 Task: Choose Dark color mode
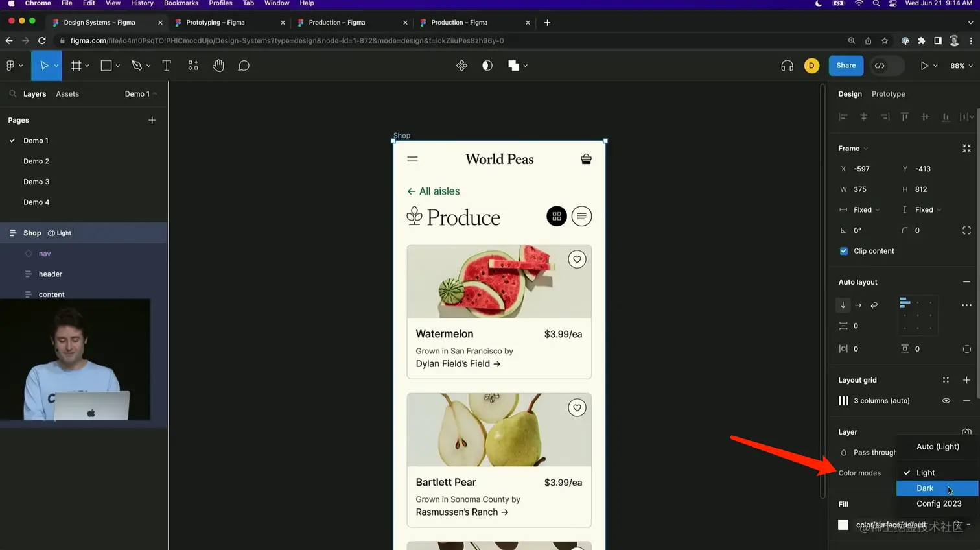click(x=937, y=488)
